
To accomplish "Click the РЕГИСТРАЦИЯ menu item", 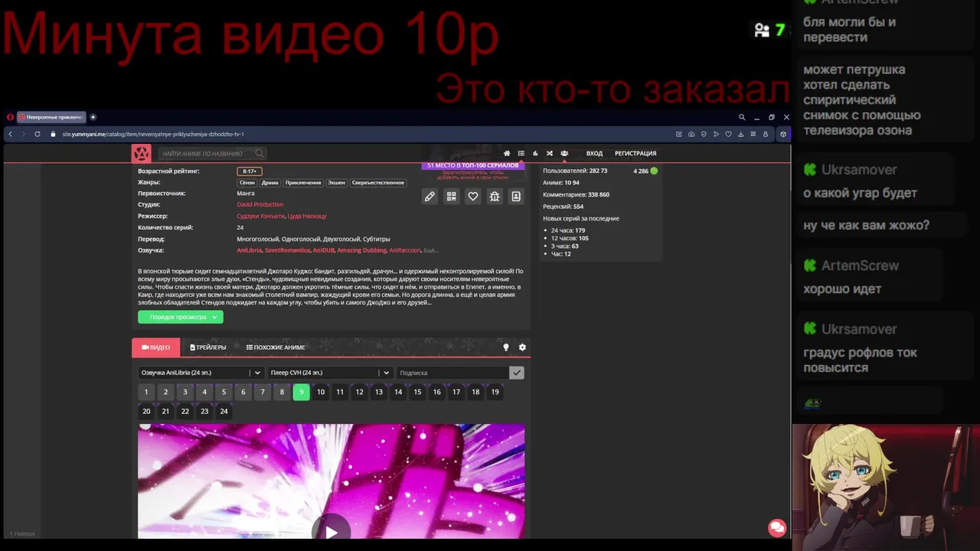I will [x=635, y=154].
